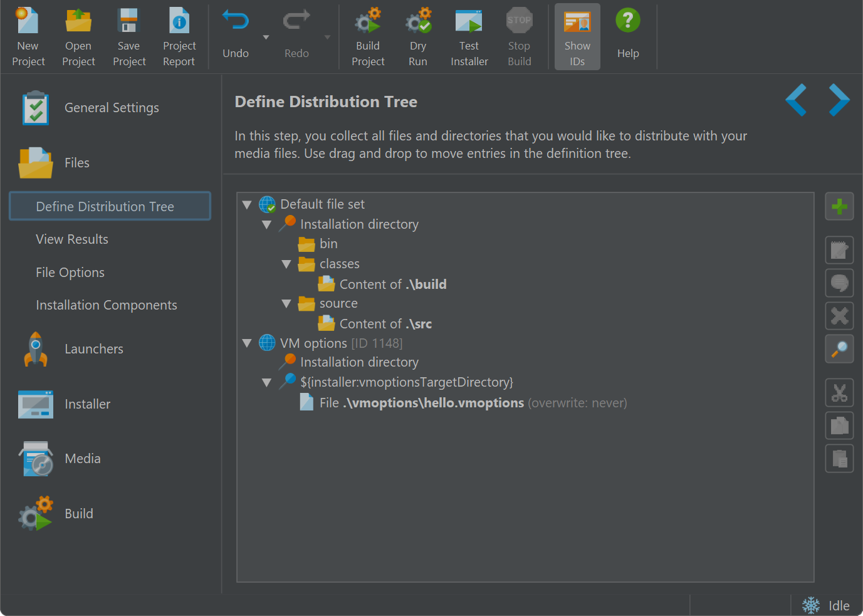Image resolution: width=863 pixels, height=616 pixels.
Task: Open the Installer section
Action: pos(65,404)
